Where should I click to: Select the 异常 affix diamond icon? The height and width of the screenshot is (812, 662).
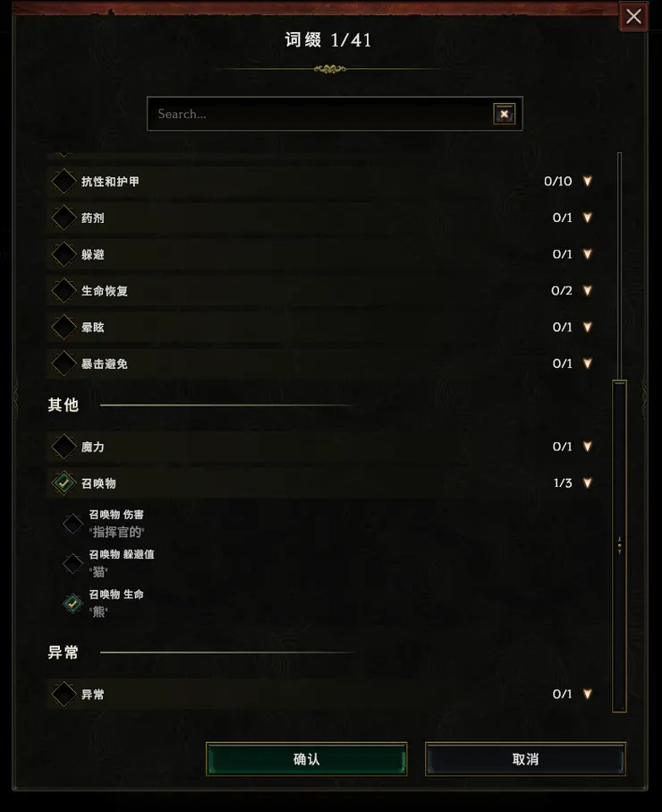point(64,694)
